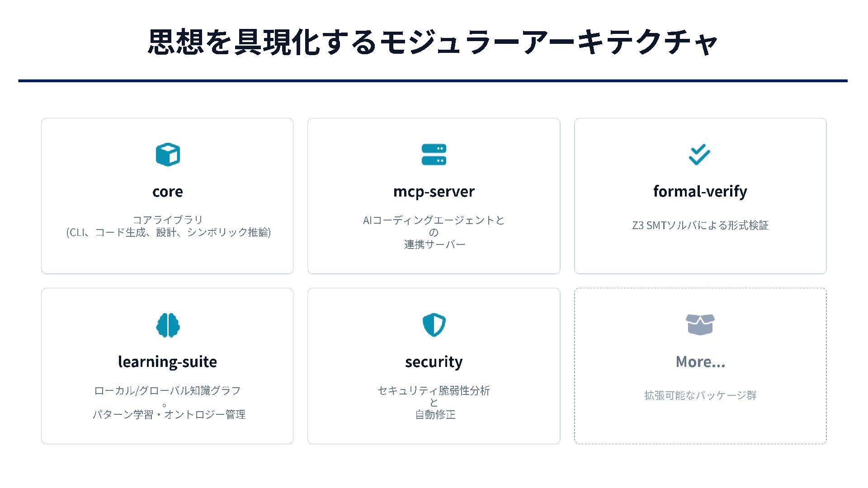Image resolution: width=868 pixels, height=488 pixels.
Task: Click the 自動修正 text in security card
Action: [x=435, y=414]
